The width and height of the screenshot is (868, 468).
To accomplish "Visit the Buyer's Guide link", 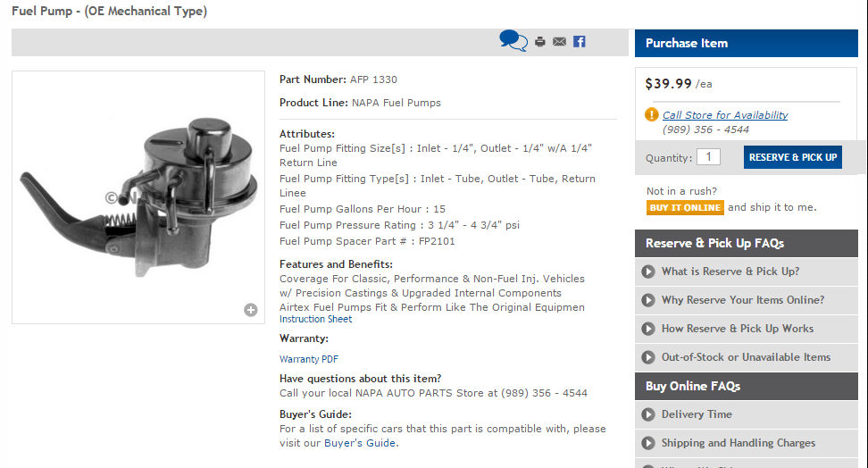I will 360,443.
